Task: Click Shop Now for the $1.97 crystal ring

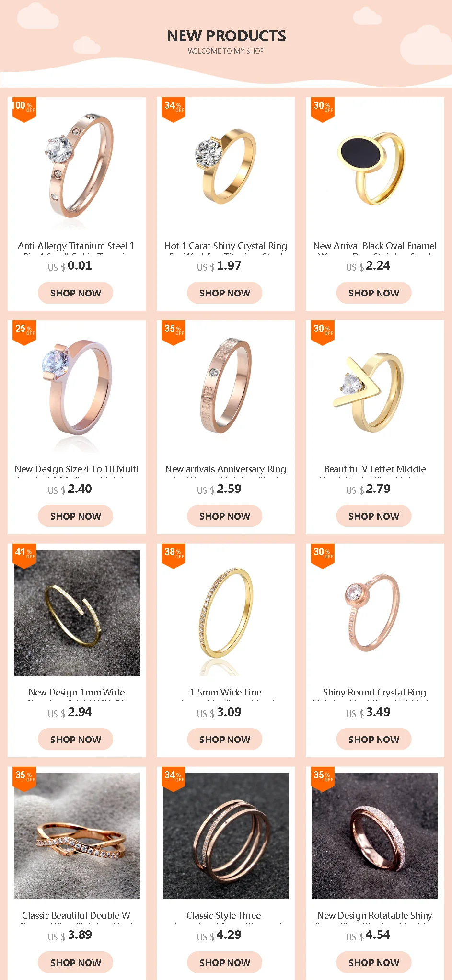Action: point(225,293)
